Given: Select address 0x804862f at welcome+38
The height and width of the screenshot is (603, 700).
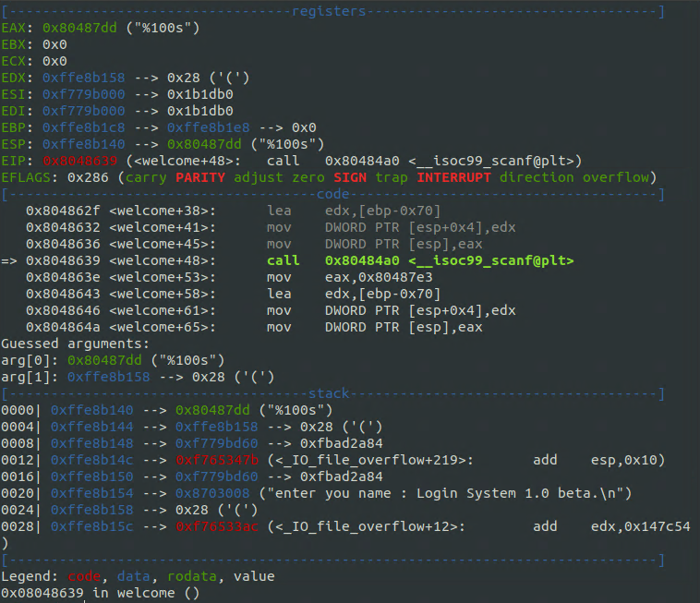Looking at the screenshot, I should 63,211.
